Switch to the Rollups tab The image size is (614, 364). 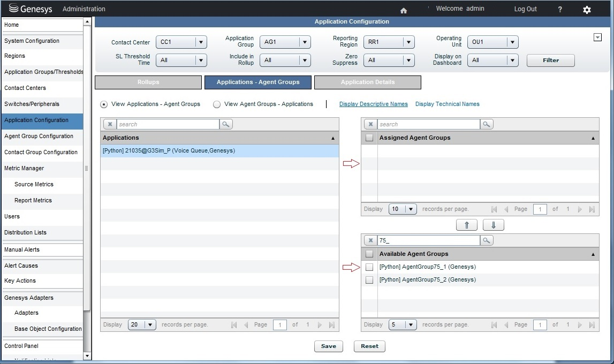(148, 82)
